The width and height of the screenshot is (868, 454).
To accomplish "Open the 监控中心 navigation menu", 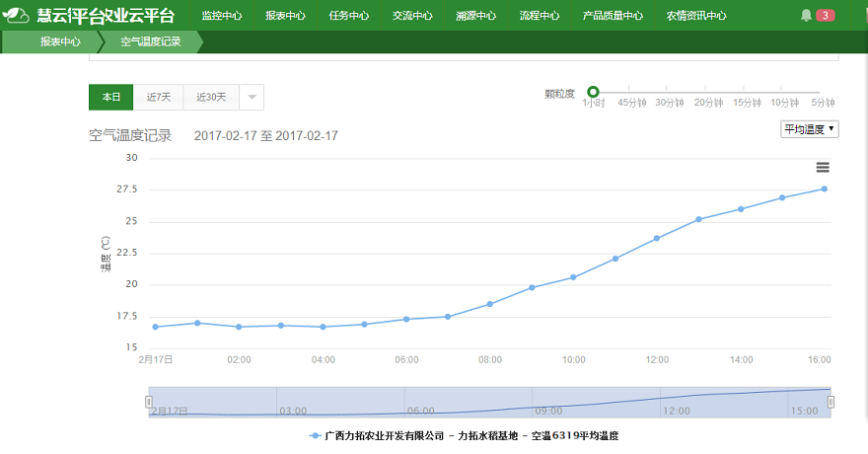I will pos(221,16).
